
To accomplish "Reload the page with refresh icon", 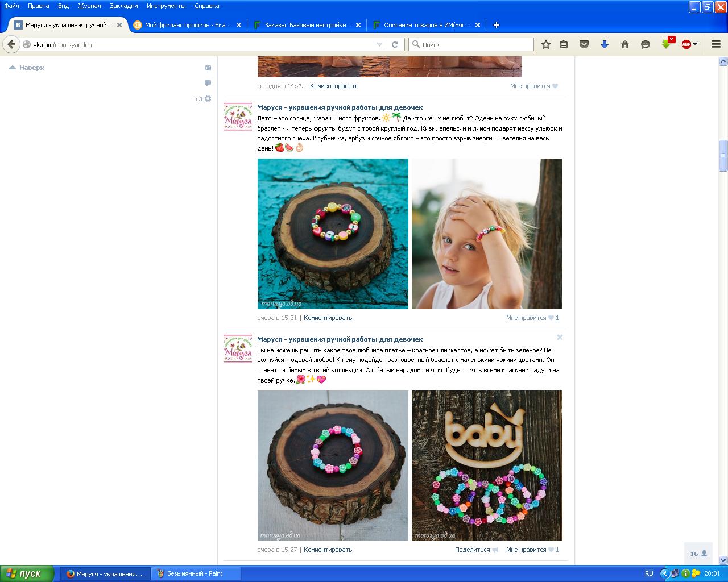I will point(395,44).
